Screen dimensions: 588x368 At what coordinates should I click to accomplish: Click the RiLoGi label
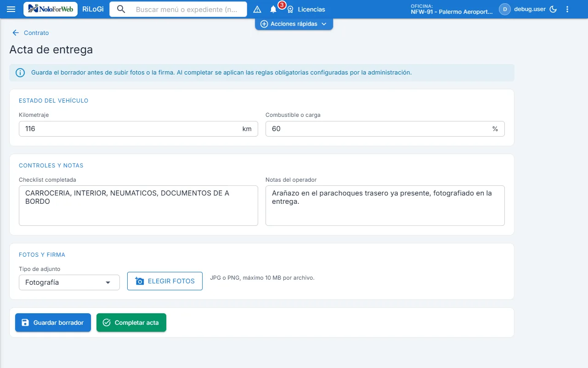coord(93,9)
